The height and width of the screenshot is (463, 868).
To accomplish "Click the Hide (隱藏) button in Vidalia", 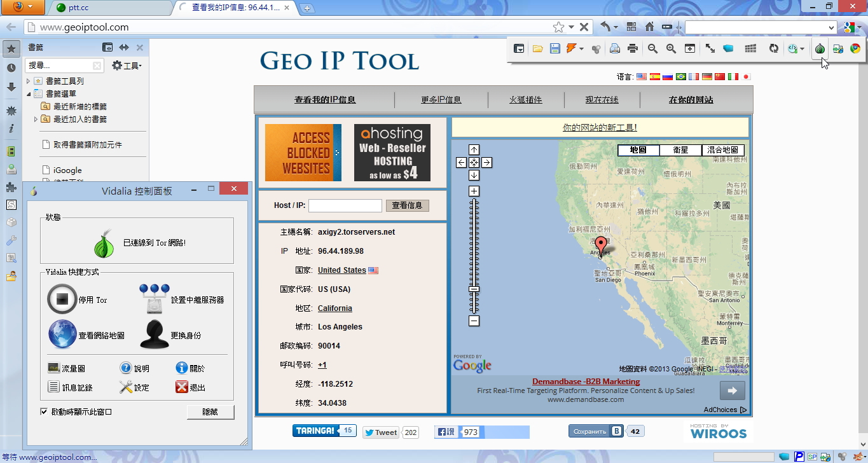I will click(210, 412).
